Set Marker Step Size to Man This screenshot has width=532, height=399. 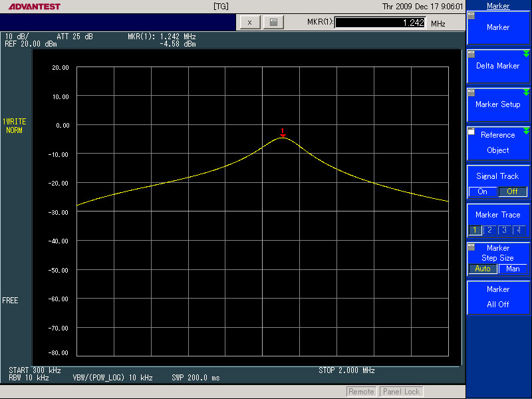pyautogui.click(x=513, y=269)
